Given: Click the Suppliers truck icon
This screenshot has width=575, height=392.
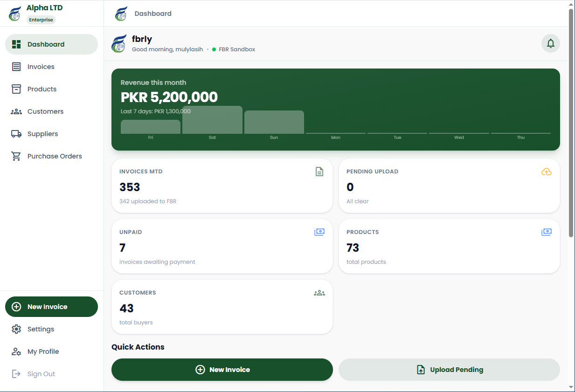Looking at the screenshot, I should pyautogui.click(x=16, y=133).
